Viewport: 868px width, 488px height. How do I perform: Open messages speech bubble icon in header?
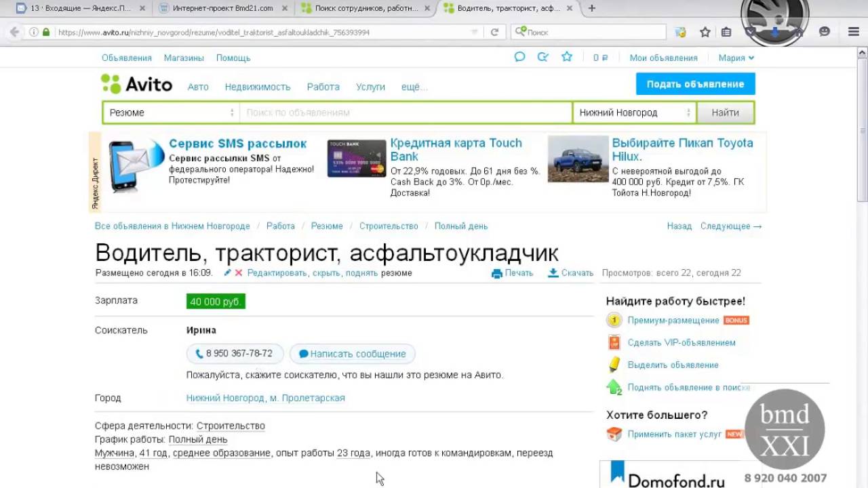519,57
